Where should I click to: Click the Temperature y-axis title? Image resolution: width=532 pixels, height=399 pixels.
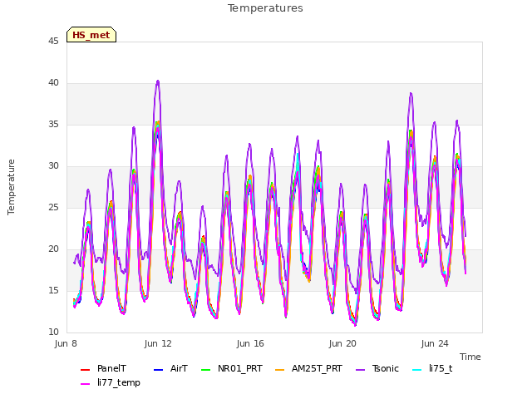pos(11,187)
